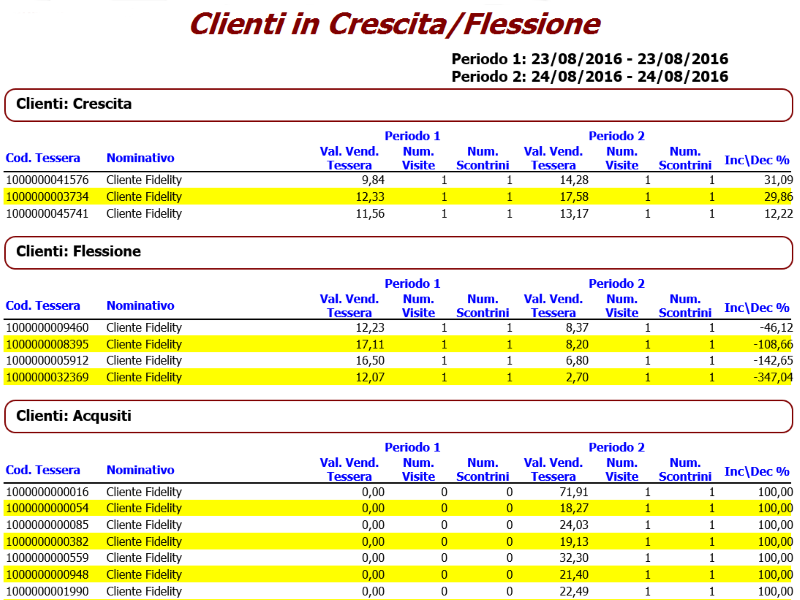The width and height of the screenshot is (800, 600).
Task: Select card code 1000000009460 in Flessione
Action: (47, 328)
